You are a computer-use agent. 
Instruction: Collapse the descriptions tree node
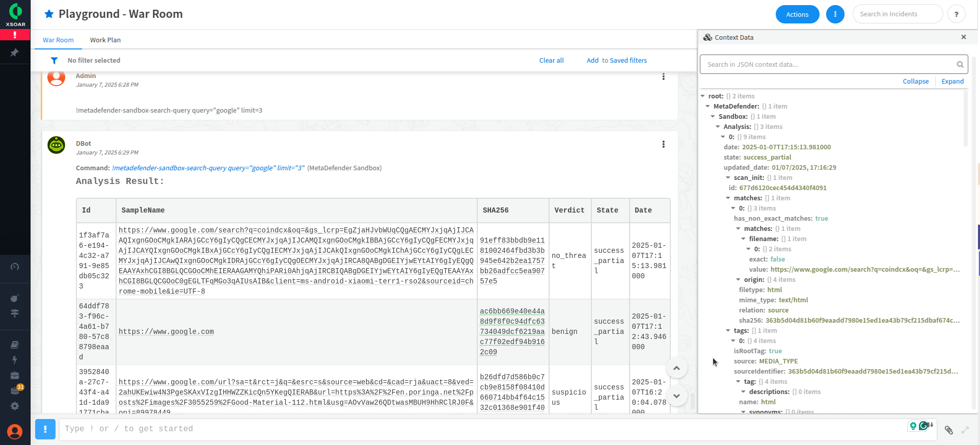743,391
